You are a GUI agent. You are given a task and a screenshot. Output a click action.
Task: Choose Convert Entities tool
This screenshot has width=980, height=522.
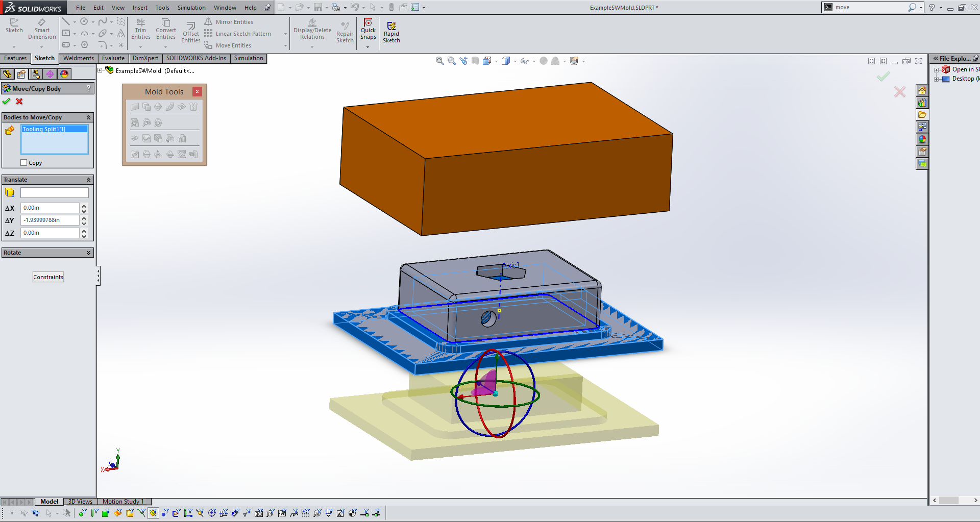point(166,29)
